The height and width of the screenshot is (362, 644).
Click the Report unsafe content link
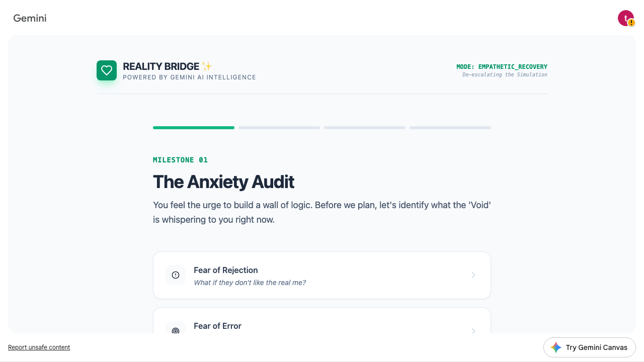click(x=39, y=347)
